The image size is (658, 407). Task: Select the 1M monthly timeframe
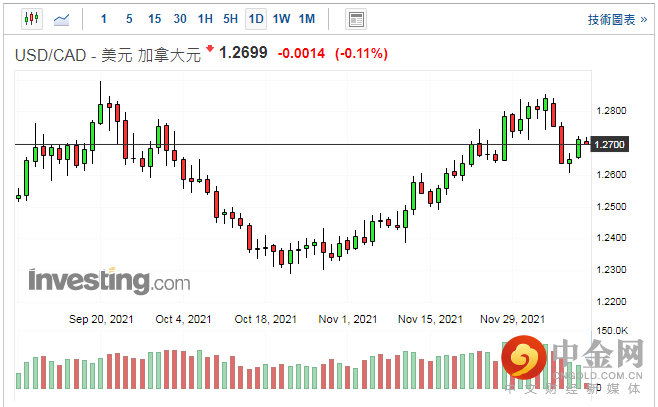307,19
